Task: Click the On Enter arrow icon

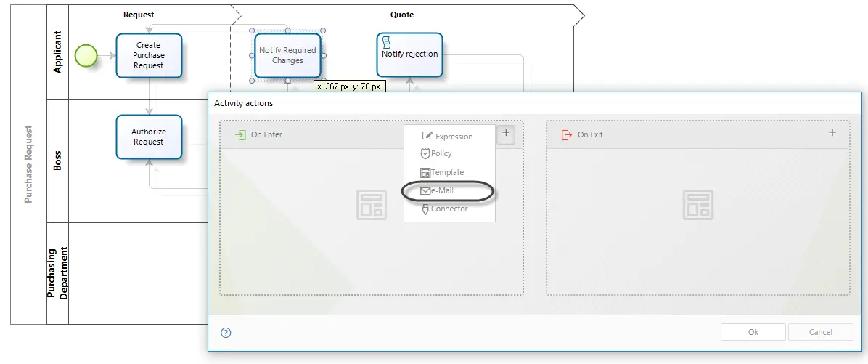Action: [239, 134]
